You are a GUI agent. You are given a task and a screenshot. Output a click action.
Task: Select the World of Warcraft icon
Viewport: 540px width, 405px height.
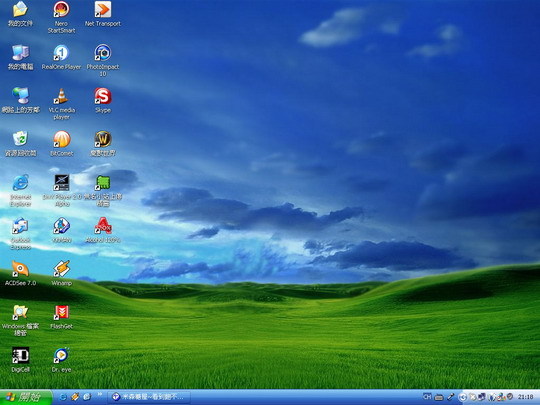pyautogui.click(x=103, y=139)
